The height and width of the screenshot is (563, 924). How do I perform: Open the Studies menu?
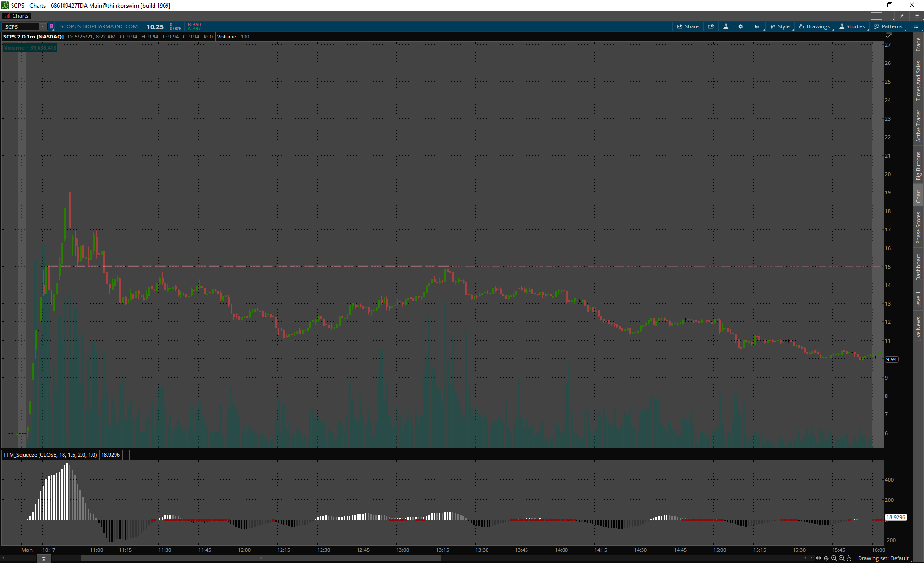pyautogui.click(x=852, y=26)
